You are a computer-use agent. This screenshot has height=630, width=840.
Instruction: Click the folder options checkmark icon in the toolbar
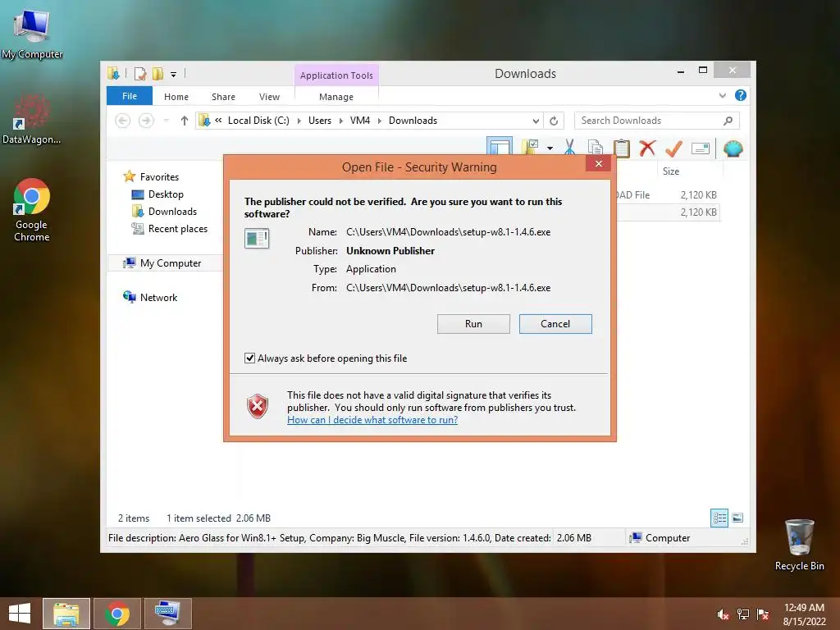point(530,148)
